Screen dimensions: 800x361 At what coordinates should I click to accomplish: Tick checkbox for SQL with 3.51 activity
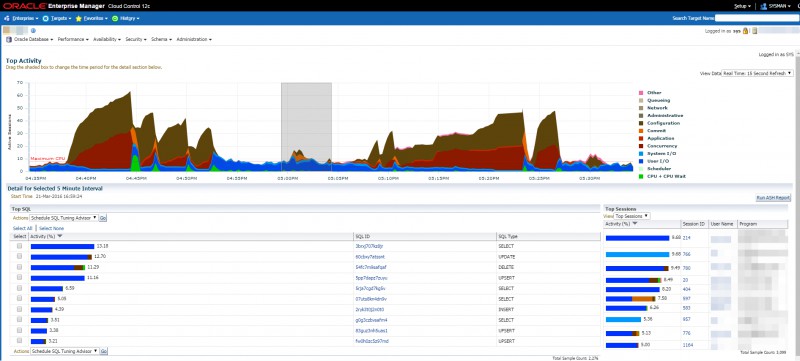19,320
